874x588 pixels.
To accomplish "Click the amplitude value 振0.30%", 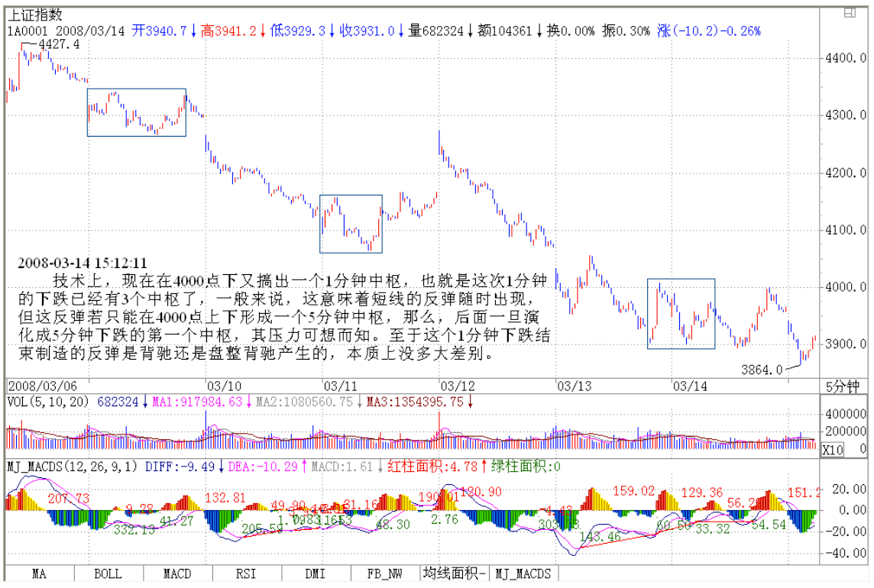I will [x=626, y=31].
